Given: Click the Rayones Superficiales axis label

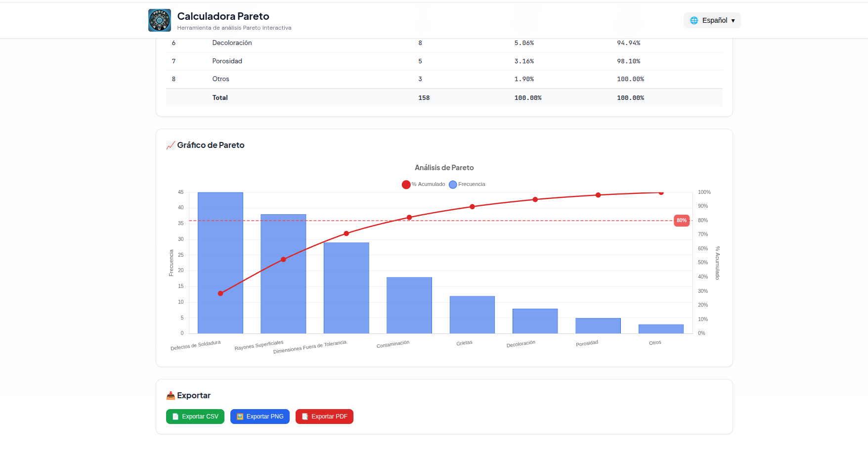Looking at the screenshot, I should coord(259,345).
